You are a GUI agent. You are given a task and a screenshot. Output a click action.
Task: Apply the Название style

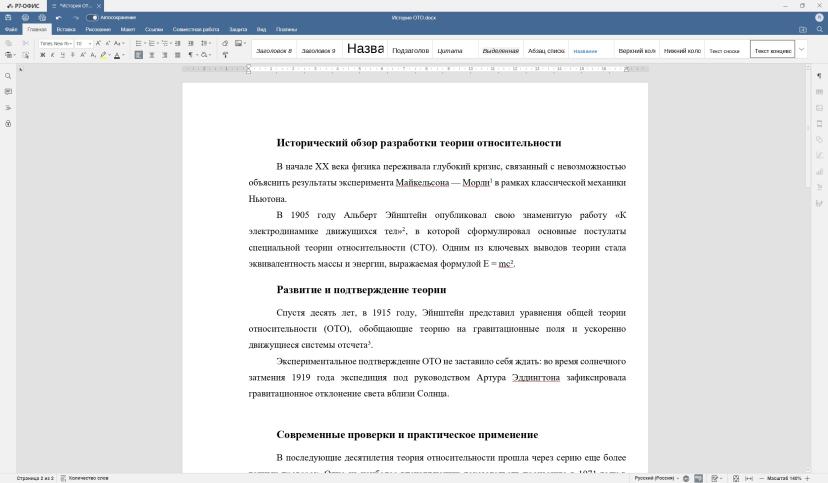tap(365, 49)
